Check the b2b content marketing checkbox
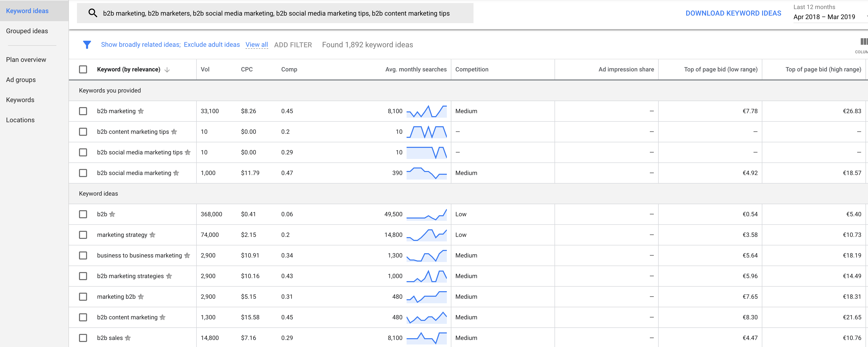 pyautogui.click(x=83, y=317)
